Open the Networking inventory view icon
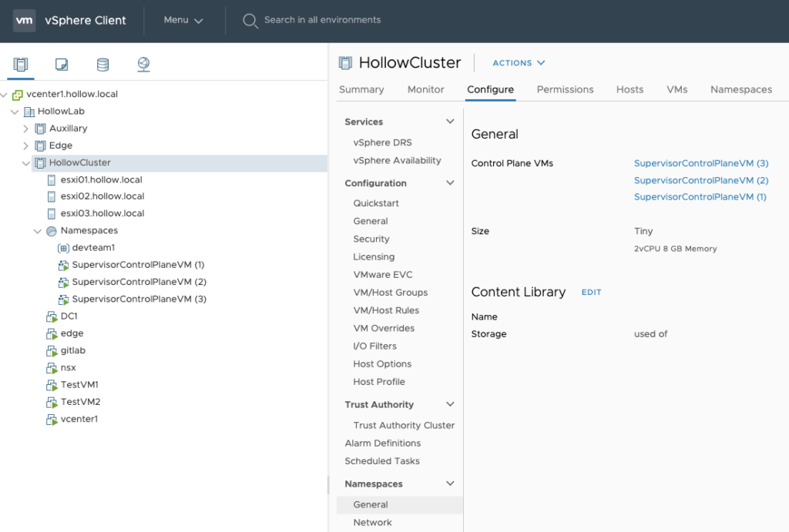Image resolution: width=789 pixels, height=532 pixels. click(x=143, y=65)
